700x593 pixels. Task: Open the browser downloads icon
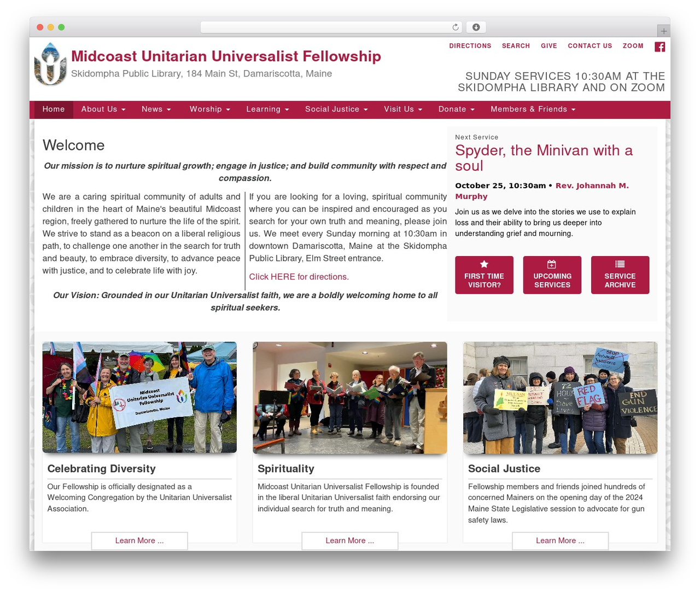coord(476,27)
